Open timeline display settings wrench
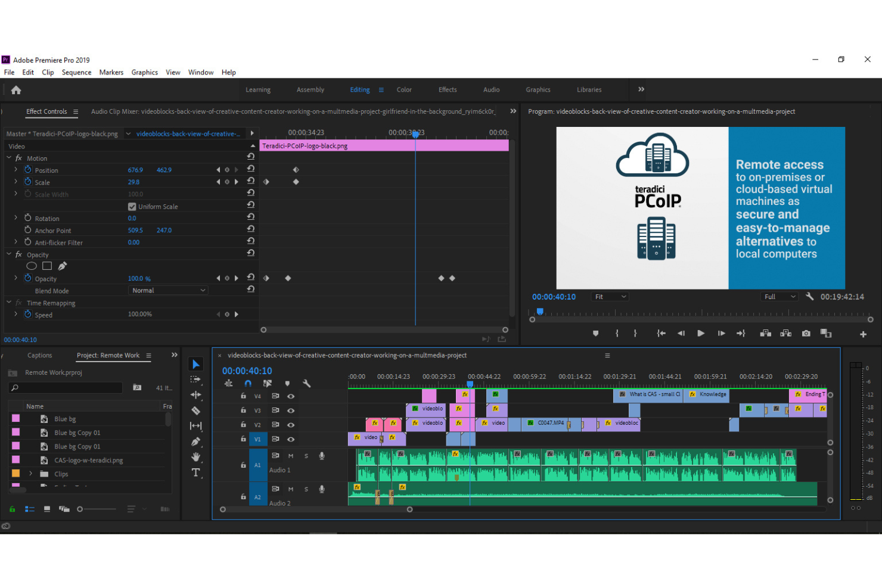 (306, 384)
